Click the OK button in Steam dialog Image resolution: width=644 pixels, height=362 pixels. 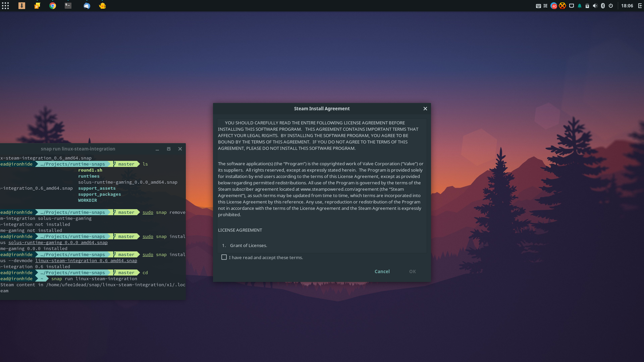click(x=413, y=271)
